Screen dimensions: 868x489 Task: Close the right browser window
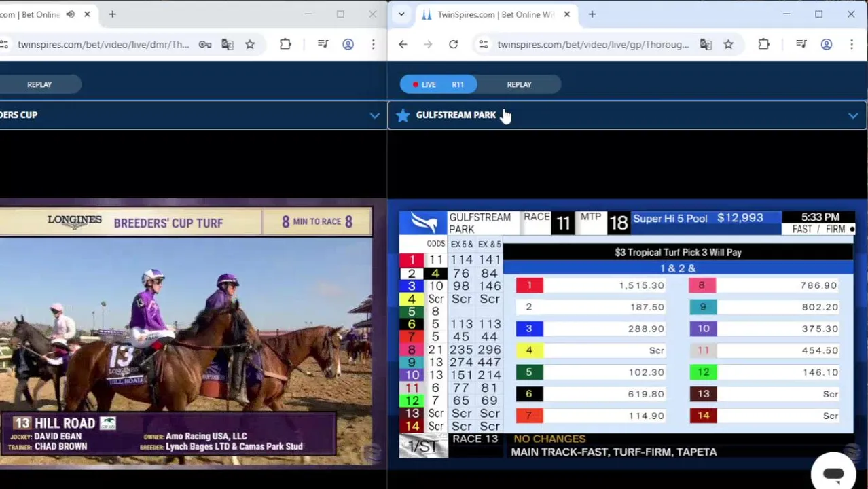point(851,14)
